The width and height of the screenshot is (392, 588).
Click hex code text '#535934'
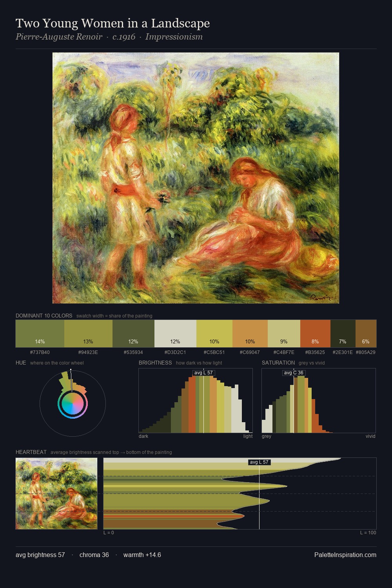click(x=133, y=352)
